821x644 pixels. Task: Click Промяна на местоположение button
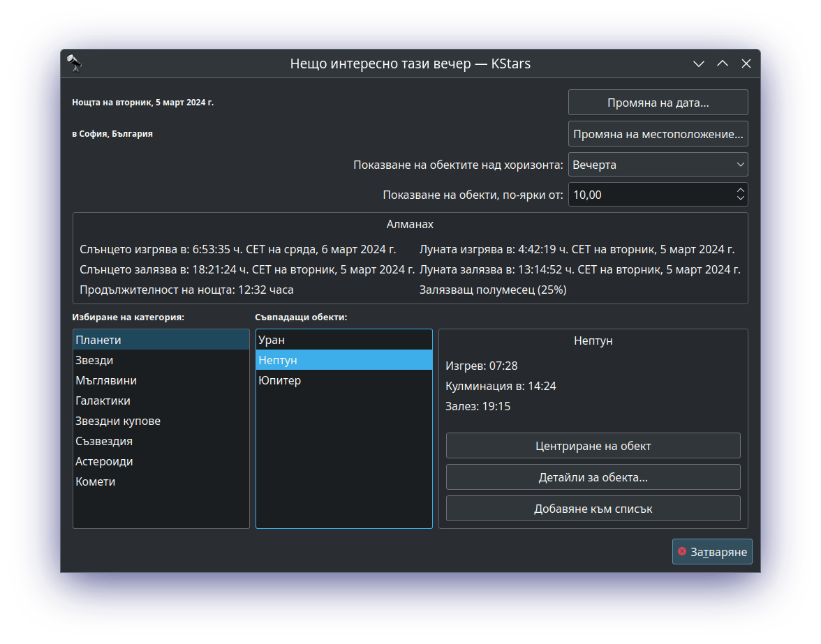[658, 134]
